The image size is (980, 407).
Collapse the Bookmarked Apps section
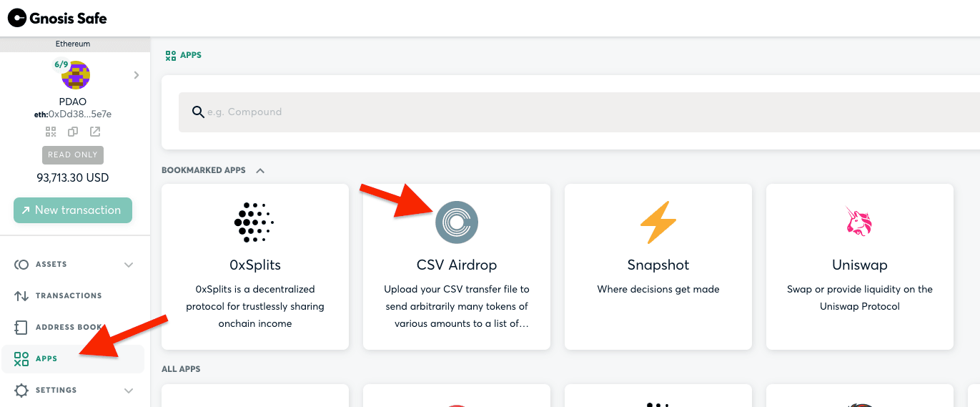tap(260, 171)
